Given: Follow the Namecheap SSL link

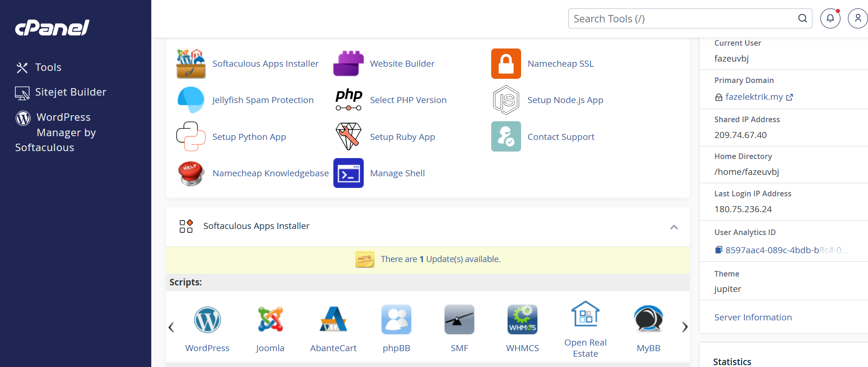Looking at the screenshot, I should click(x=560, y=64).
